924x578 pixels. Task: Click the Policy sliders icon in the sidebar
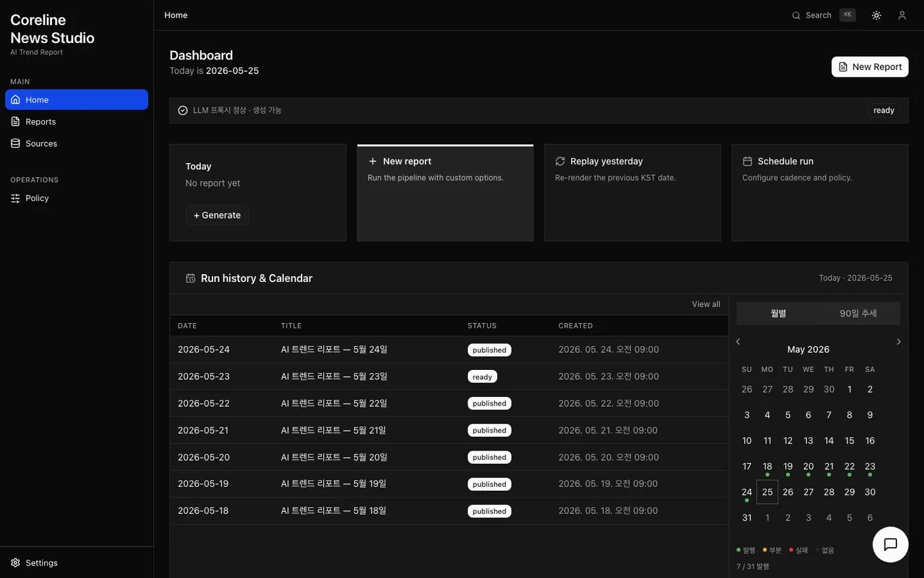tap(15, 198)
